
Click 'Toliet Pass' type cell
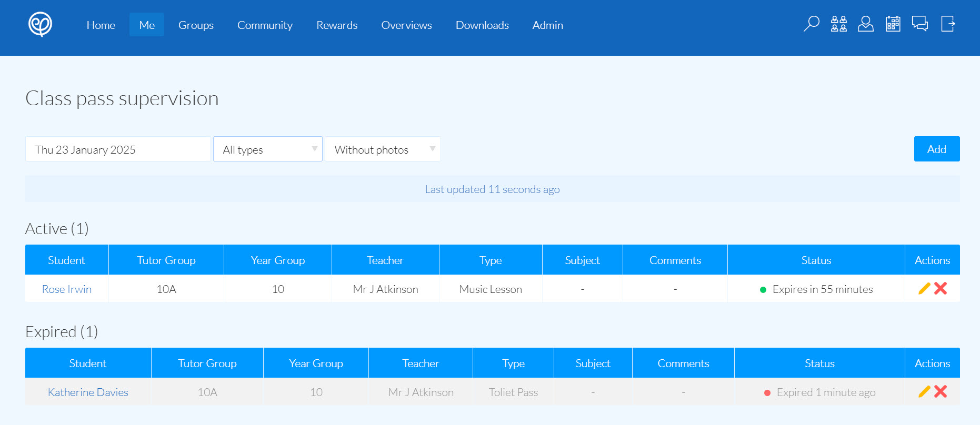[514, 392]
